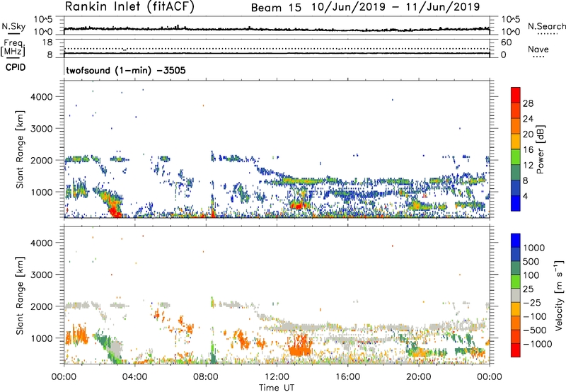
Task: Click the 'Slant Range [km]' label of power panel
Action: [20, 149]
